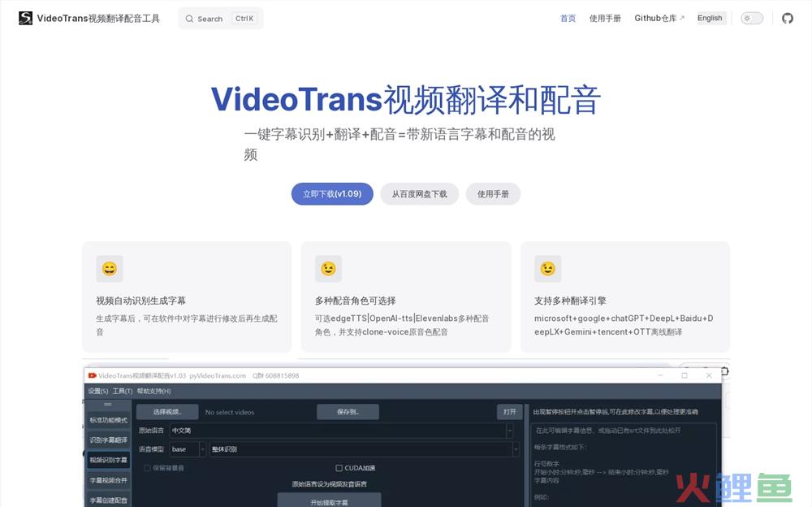Select the 字幕视频合并 sidebar tab
Viewport: 812px width, 507px height.
point(108,480)
